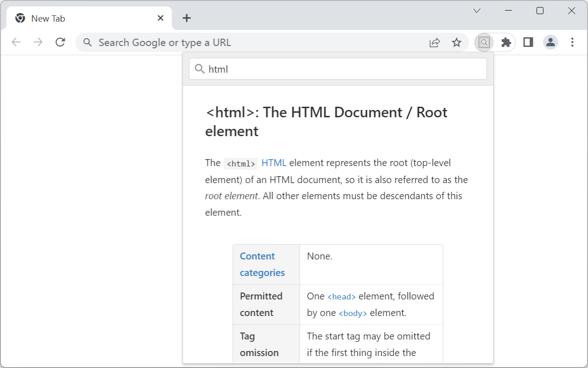Screen dimensions: 588x368
Task: Select the New Tab browser tab
Action: tap(83, 18)
